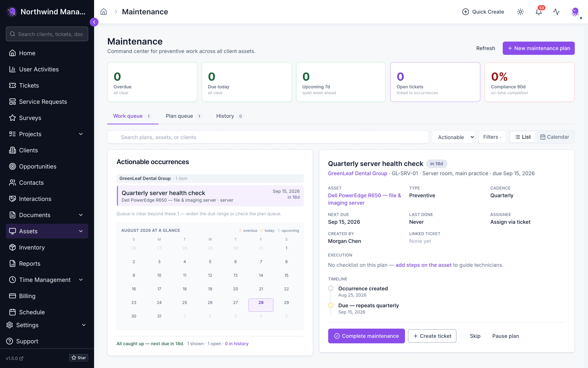Screen dimensions: 588x368
Task: Go to Inventory in the sidebar
Action: pyautogui.click(x=47, y=247)
